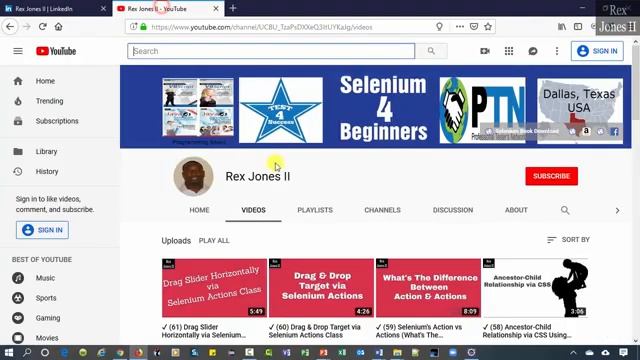
Task: Open the Ancestor-Child Relationship via CSS thumbnail
Action: pyautogui.click(x=535, y=288)
